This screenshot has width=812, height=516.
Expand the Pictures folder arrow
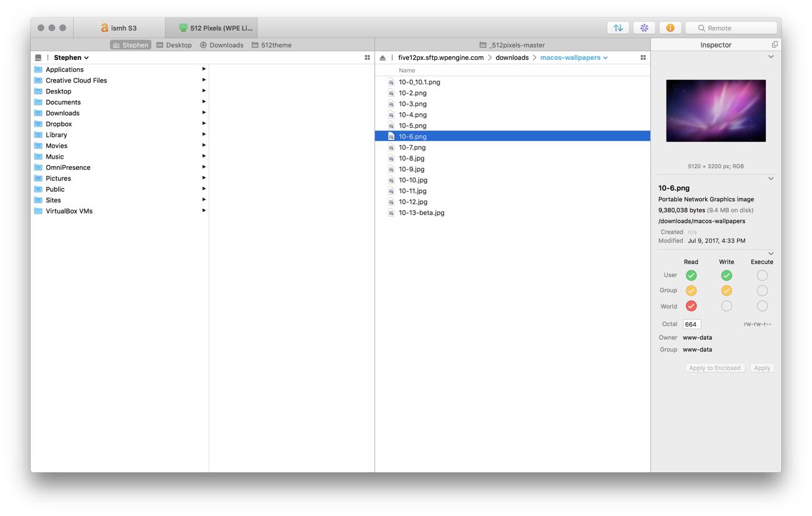coord(204,178)
